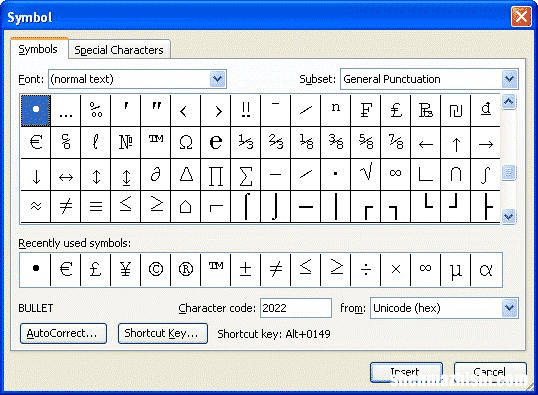The image size is (538, 395).
Task: Select recently used alpha symbol
Action: (486, 269)
